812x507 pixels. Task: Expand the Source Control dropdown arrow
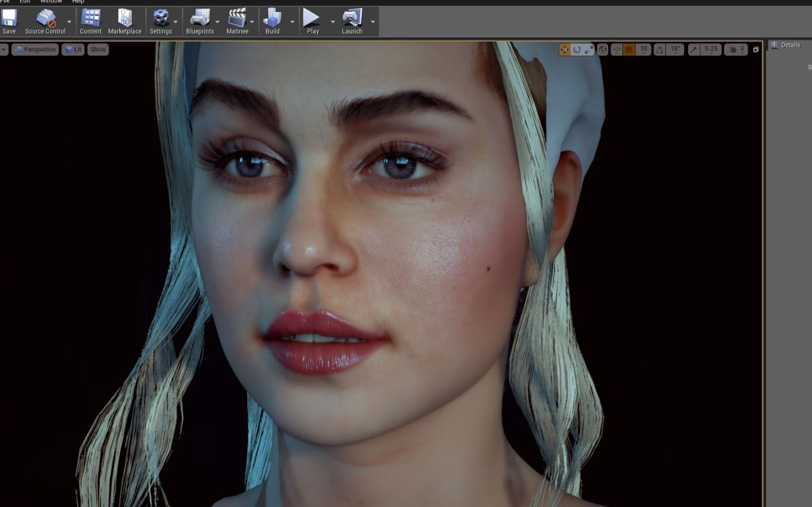(69, 22)
